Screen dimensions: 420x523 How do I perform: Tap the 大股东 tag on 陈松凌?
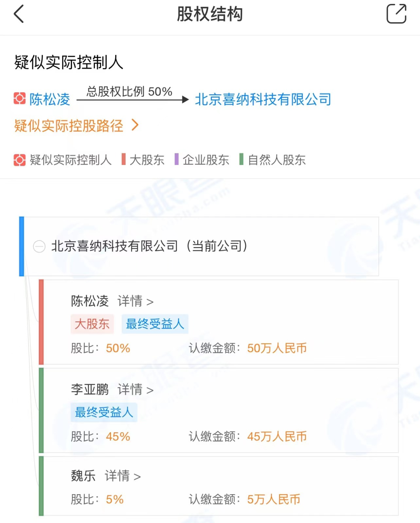[x=92, y=324]
